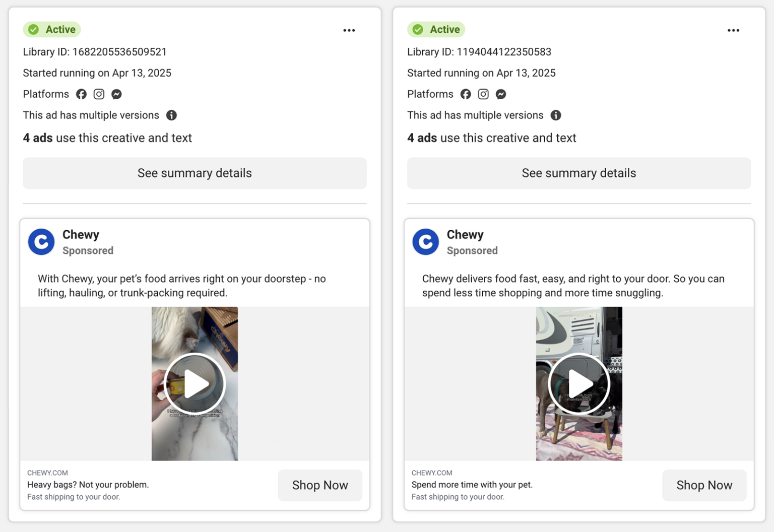This screenshot has width=774, height=532.
Task: Click headline 'Spend more time with your pet.'
Action: pyautogui.click(x=472, y=485)
